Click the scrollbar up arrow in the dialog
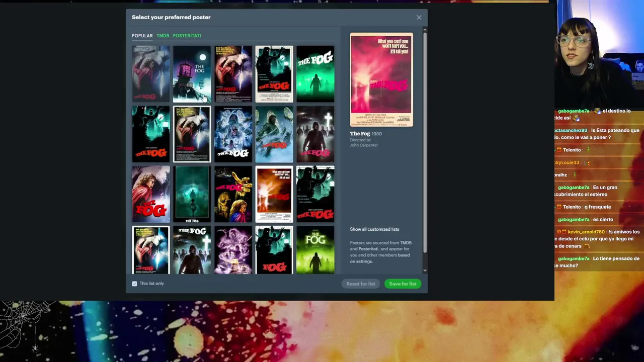This screenshot has width=644, height=362. click(425, 29)
